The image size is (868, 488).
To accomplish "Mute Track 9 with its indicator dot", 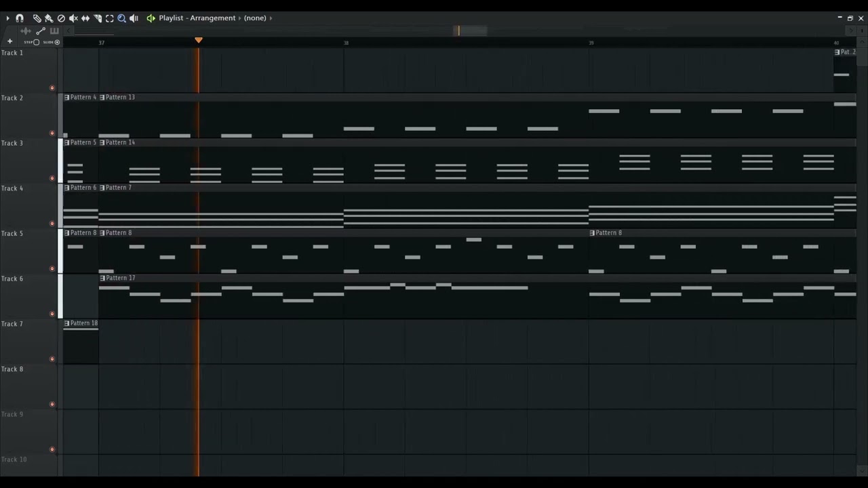I will pyautogui.click(x=52, y=449).
